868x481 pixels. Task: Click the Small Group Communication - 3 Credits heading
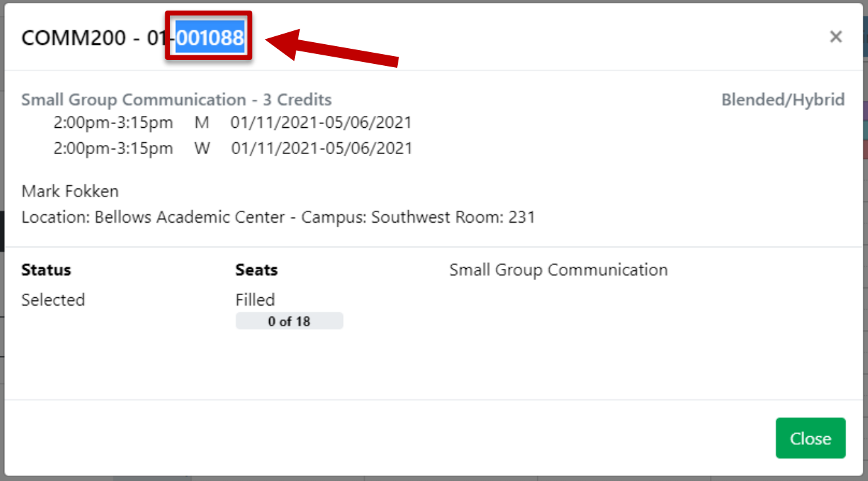(176, 100)
